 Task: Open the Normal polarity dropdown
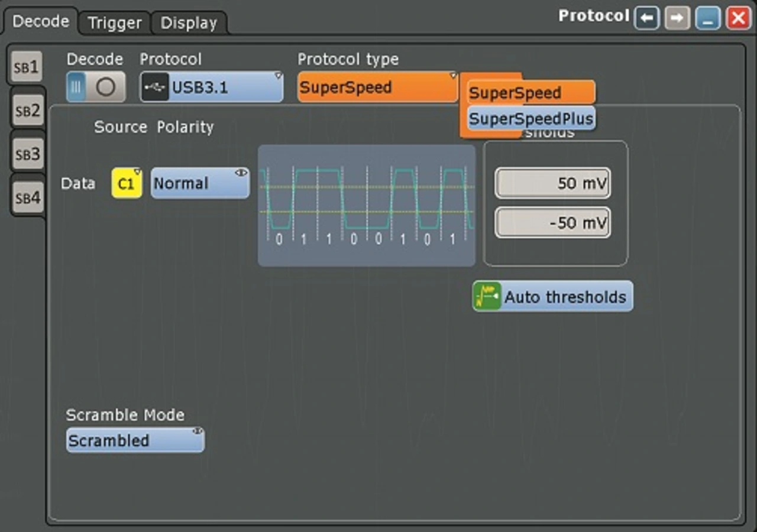pyautogui.click(x=199, y=183)
